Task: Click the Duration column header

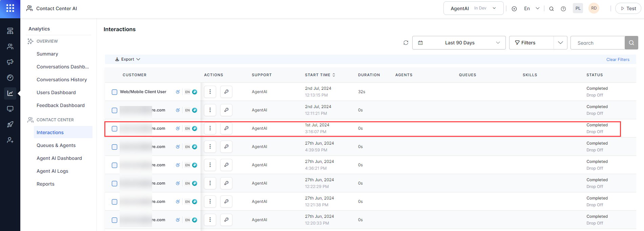Action: click(x=369, y=75)
